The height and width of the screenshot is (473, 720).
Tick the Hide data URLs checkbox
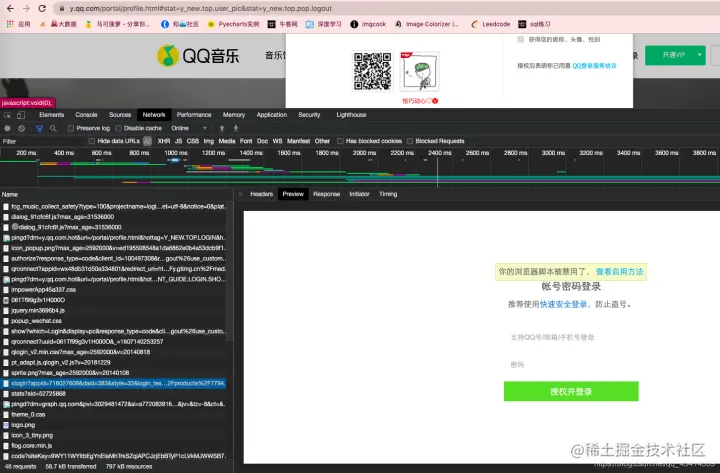(x=91, y=141)
